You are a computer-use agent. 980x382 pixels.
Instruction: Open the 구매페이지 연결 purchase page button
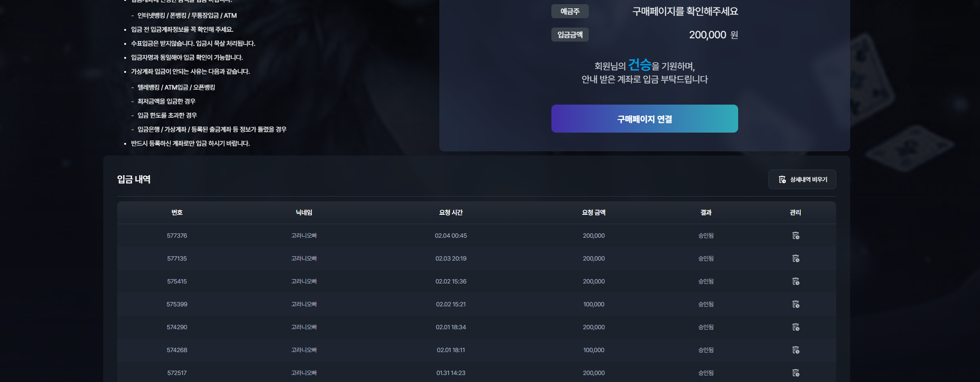point(644,119)
